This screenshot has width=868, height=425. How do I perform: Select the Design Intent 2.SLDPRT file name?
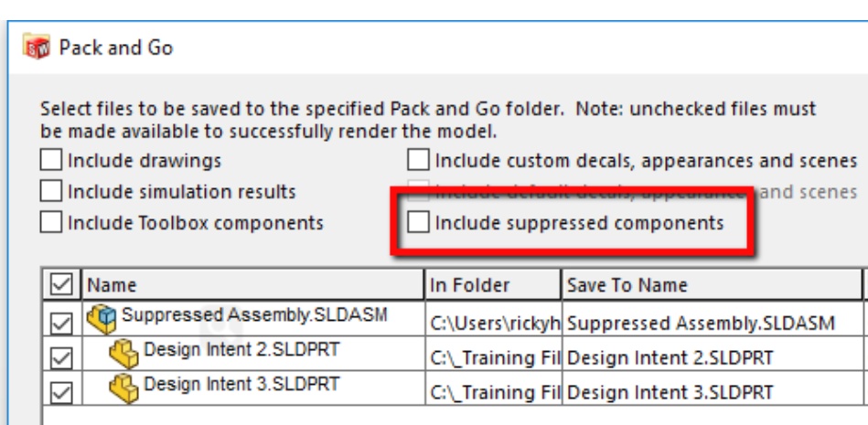(x=241, y=349)
